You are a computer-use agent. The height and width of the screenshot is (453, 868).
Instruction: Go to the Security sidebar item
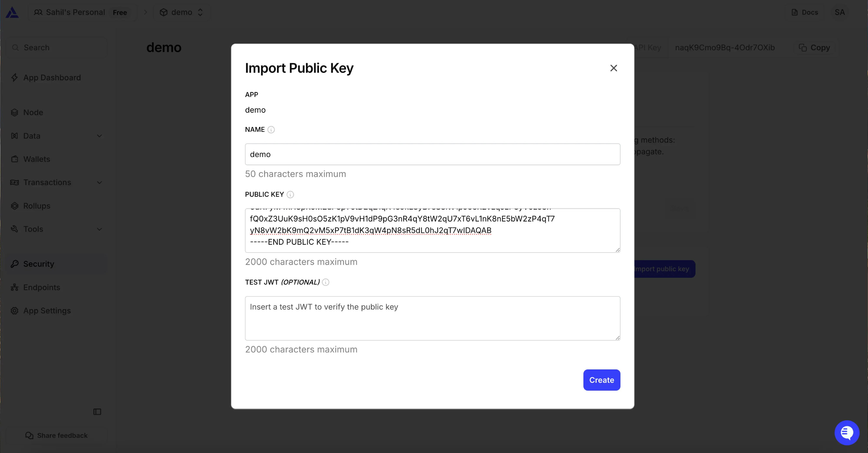tap(39, 264)
